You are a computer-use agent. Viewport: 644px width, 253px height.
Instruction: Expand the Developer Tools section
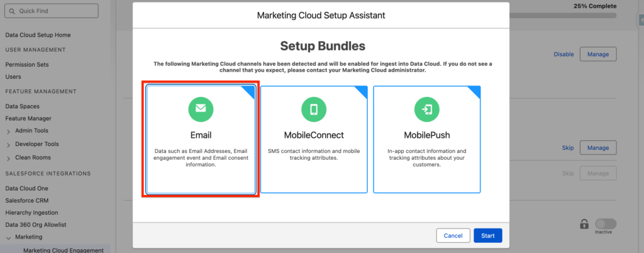tap(9, 144)
